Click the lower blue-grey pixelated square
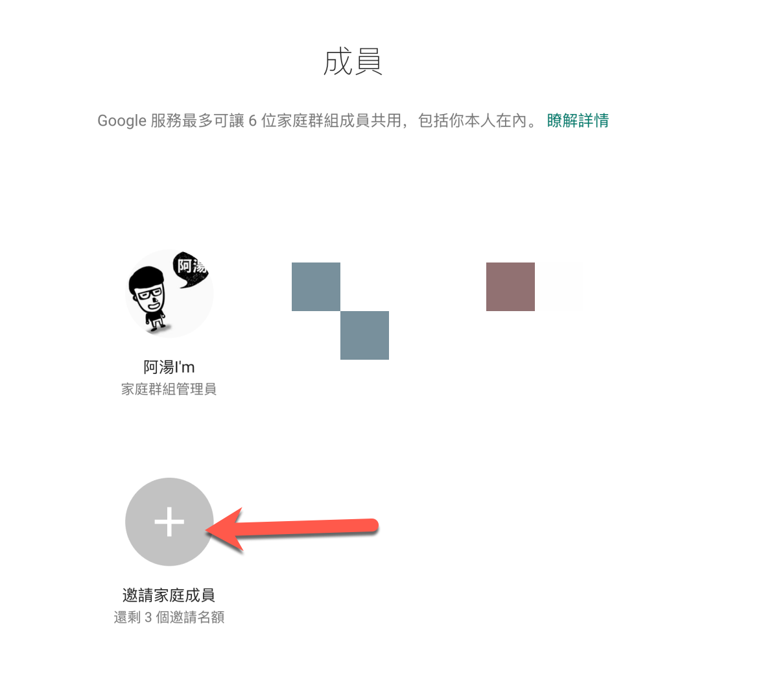The width and height of the screenshot is (778, 700). click(x=364, y=335)
